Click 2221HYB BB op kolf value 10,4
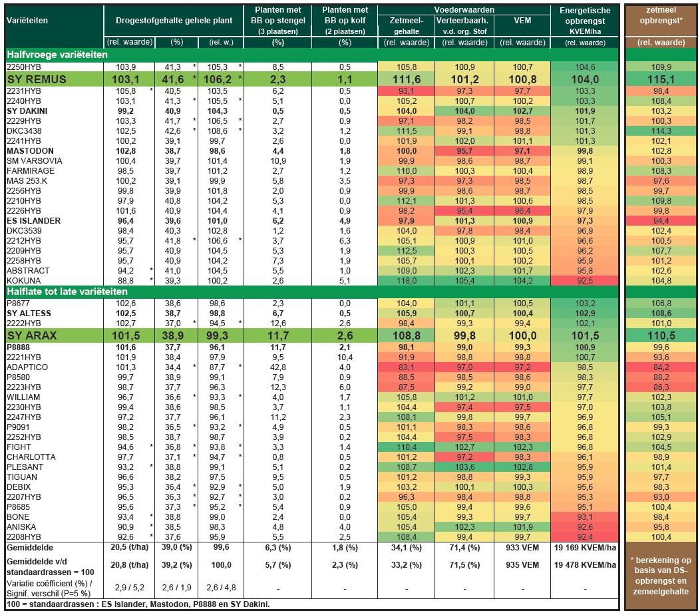 tap(345, 357)
